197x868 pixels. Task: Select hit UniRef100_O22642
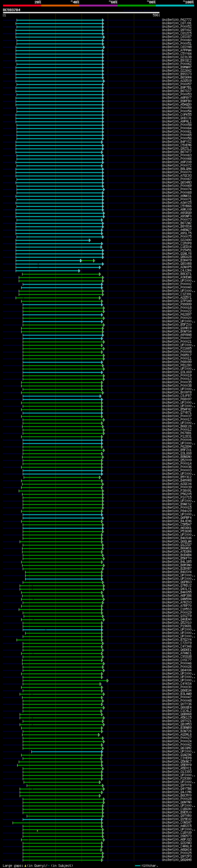tap(177, 71)
